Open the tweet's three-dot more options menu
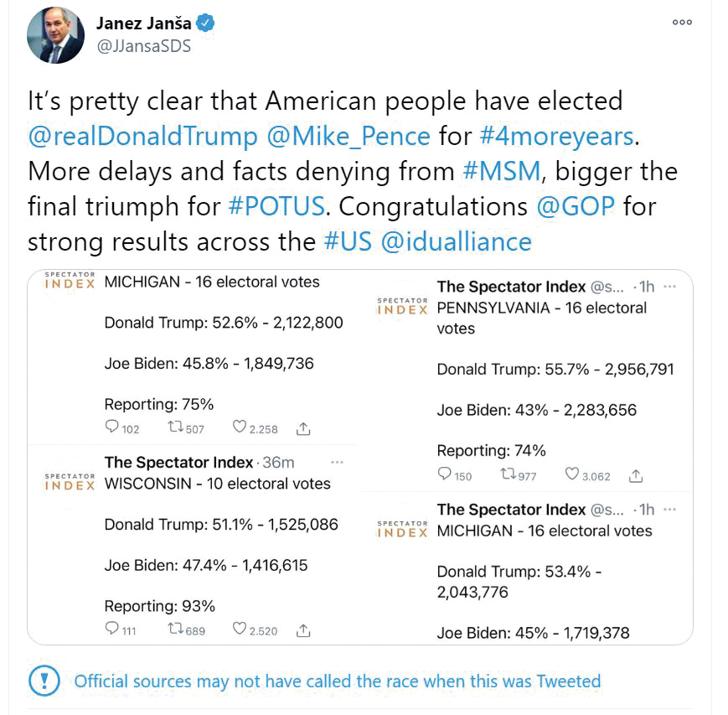Viewport: 728px width, 715px height. pos(683,23)
